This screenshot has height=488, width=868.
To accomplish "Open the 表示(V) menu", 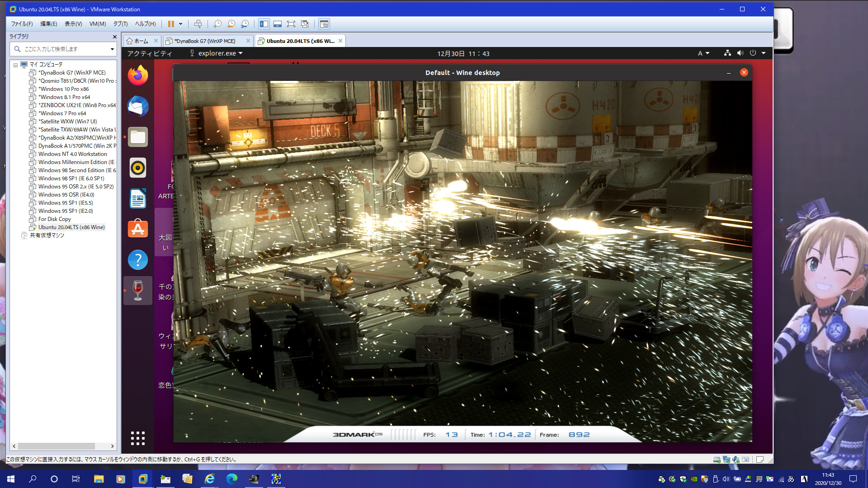I will pyautogui.click(x=73, y=24).
